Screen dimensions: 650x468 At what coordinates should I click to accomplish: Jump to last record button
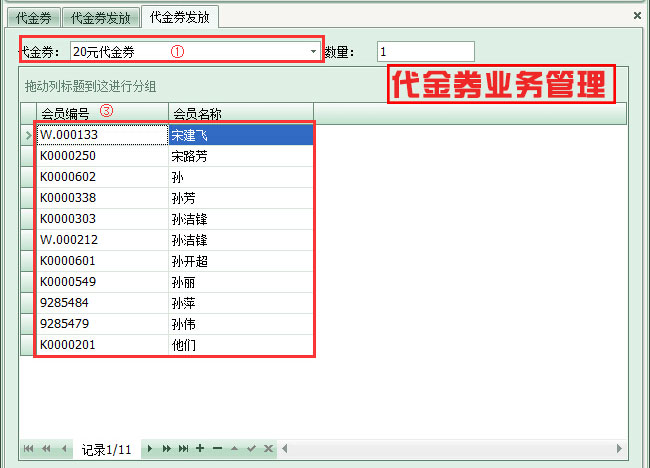184,449
